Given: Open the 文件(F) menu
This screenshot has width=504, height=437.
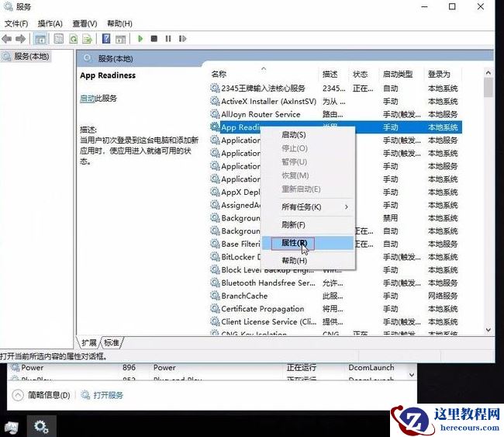Looking at the screenshot, I should tap(16, 23).
